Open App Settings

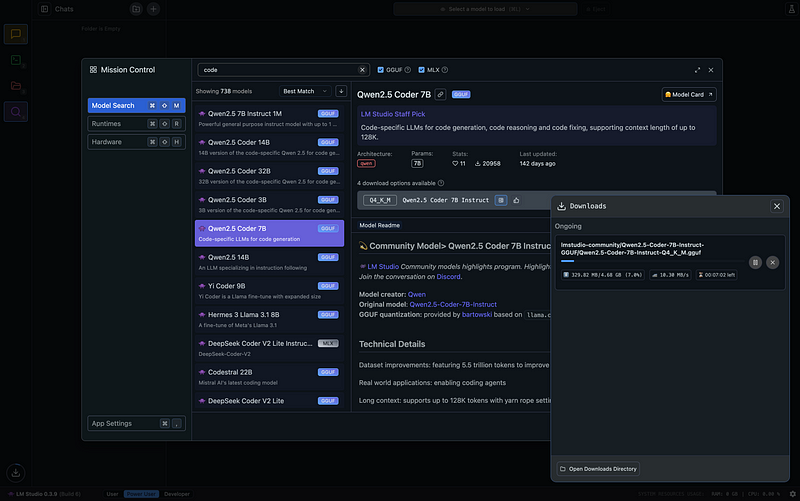pyautogui.click(x=136, y=423)
